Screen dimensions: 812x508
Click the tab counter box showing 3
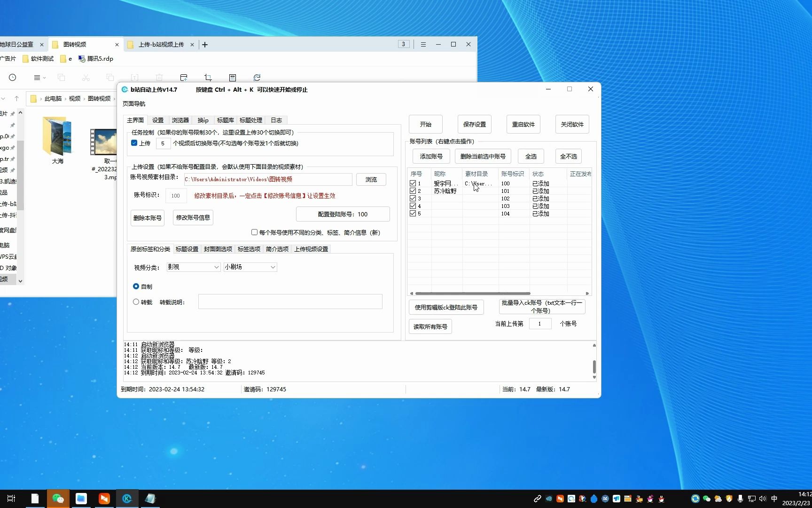coord(403,44)
